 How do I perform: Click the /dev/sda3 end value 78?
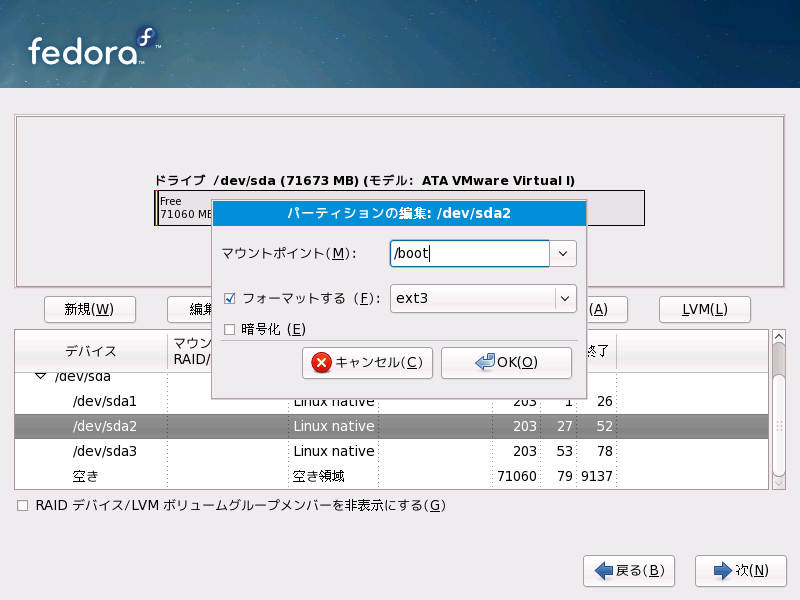pyautogui.click(x=605, y=452)
